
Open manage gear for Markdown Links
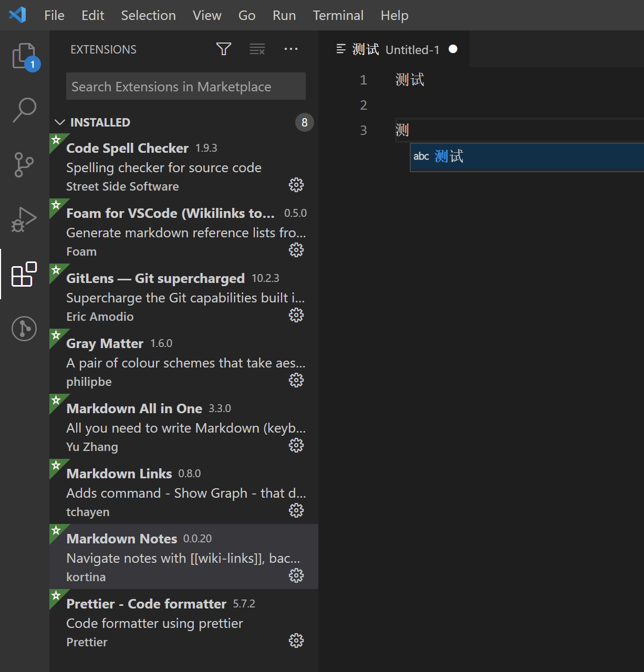(296, 510)
